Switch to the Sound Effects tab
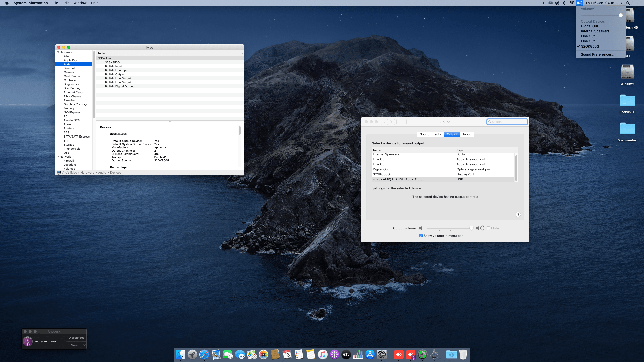 point(430,134)
